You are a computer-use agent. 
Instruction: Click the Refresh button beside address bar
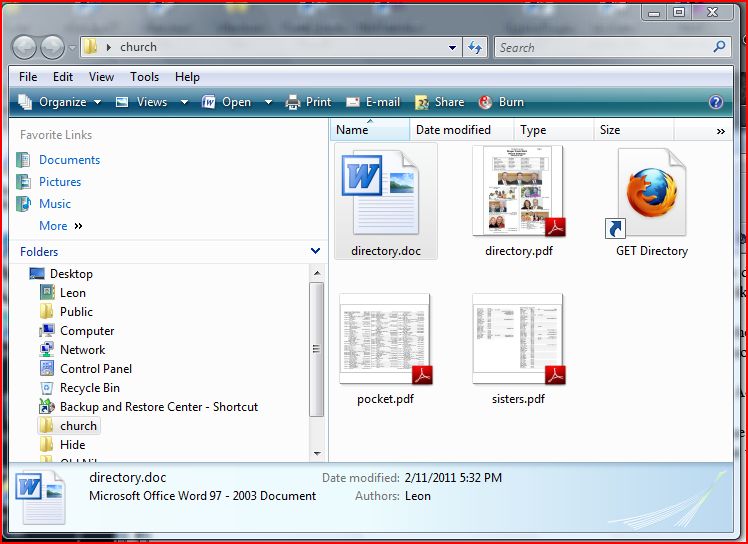(x=475, y=47)
